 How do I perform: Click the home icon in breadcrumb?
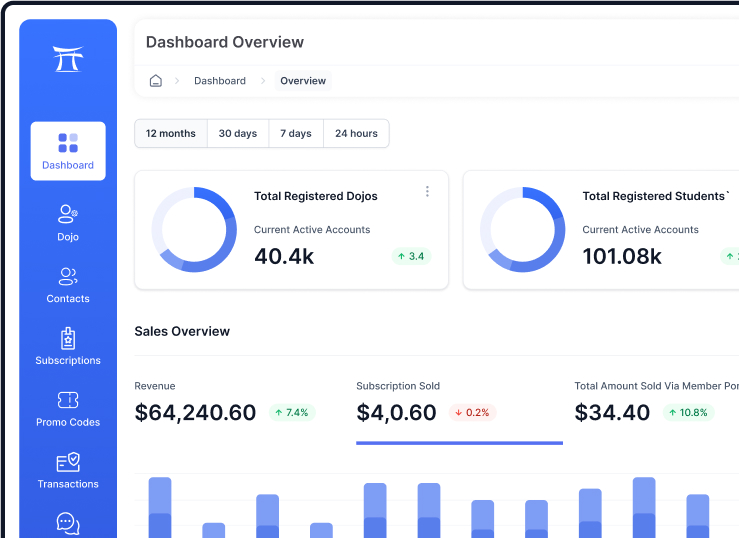155,81
